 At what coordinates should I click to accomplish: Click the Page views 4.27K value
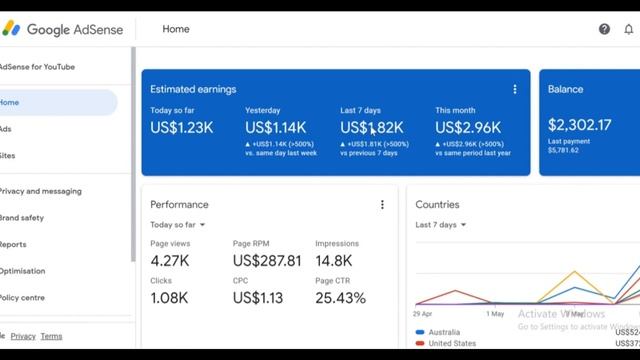click(170, 261)
